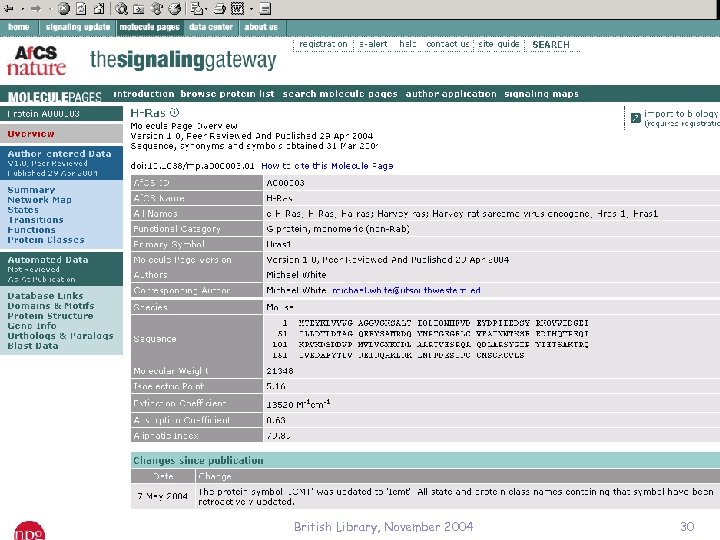This screenshot has height=540, width=720.
Task: Click info icon beside H-Ras title
Action: point(174,112)
